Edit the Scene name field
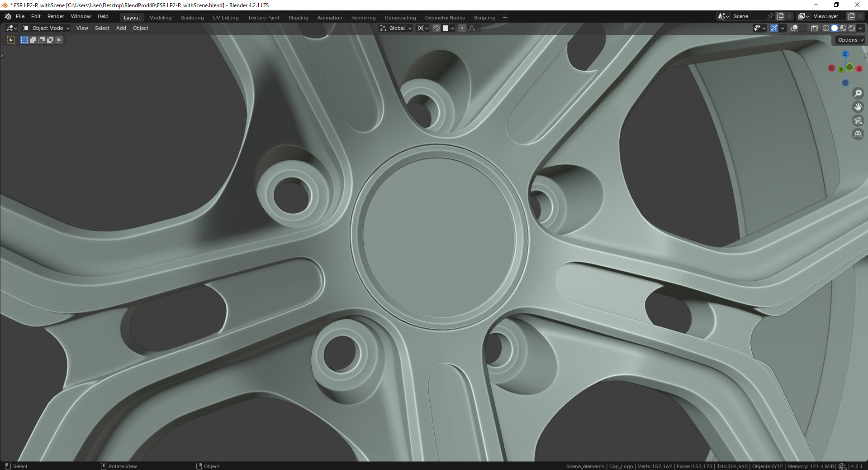Screen dimensions: 868x470 [748, 16]
